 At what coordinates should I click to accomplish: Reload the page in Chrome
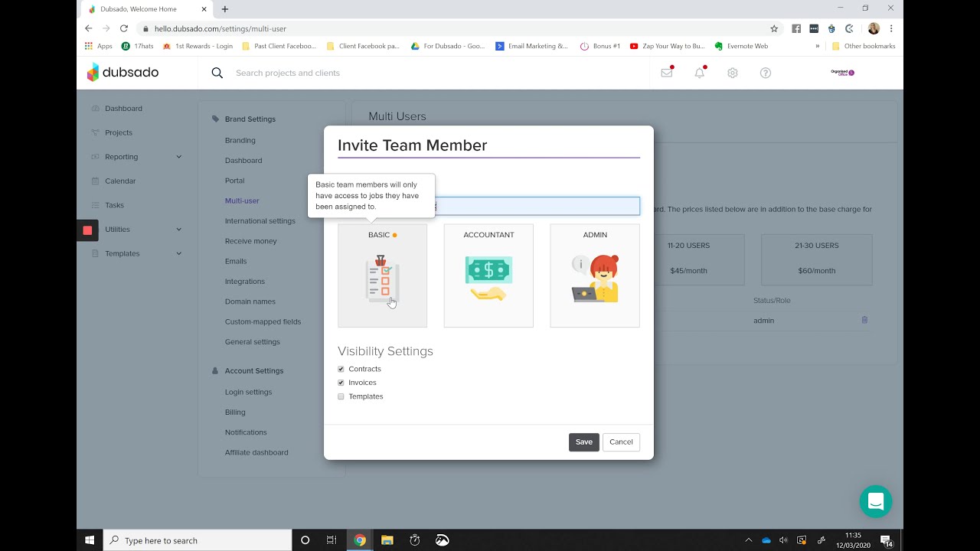click(123, 28)
